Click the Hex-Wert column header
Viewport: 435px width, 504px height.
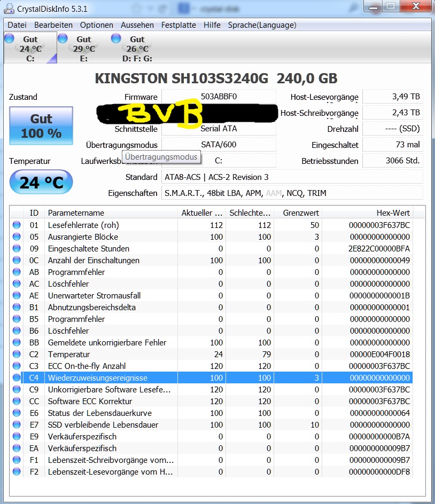[368, 213]
